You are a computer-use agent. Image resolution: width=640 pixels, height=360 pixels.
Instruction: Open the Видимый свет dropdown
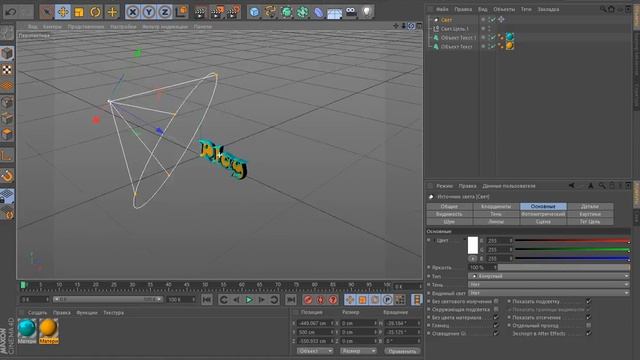(x=549, y=293)
